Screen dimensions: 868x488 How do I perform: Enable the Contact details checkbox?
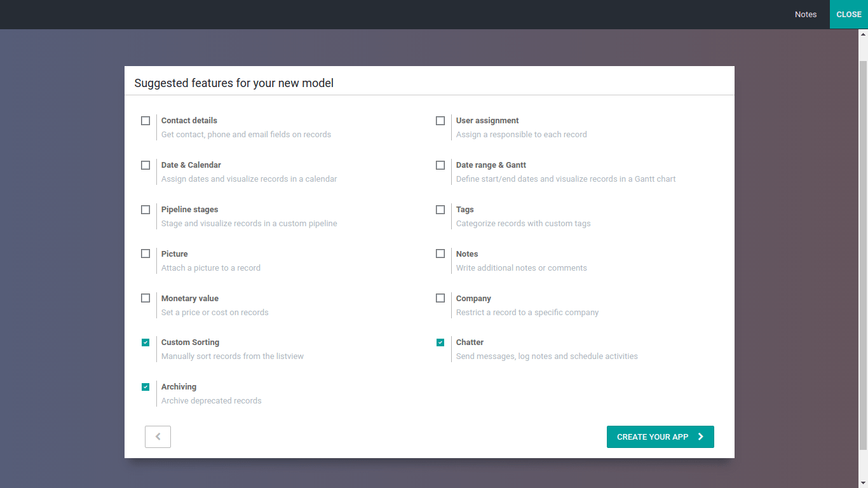coord(146,121)
